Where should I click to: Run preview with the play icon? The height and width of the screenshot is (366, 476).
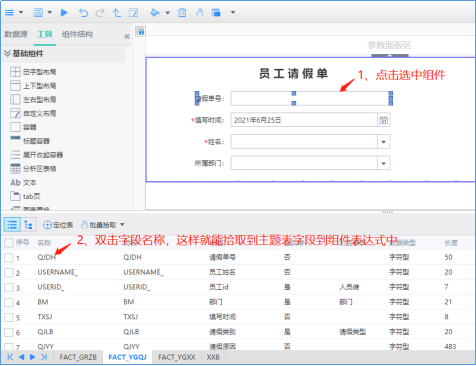pyautogui.click(x=64, y=13)
